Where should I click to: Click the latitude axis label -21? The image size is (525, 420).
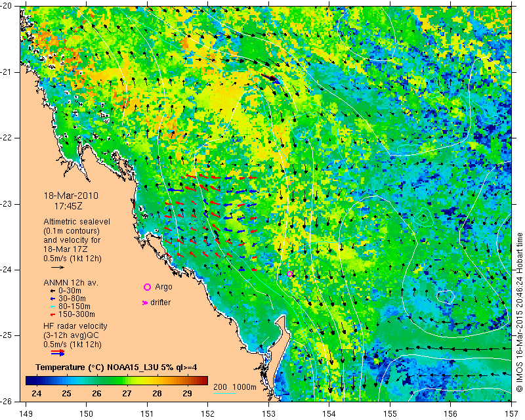point(6,72)
